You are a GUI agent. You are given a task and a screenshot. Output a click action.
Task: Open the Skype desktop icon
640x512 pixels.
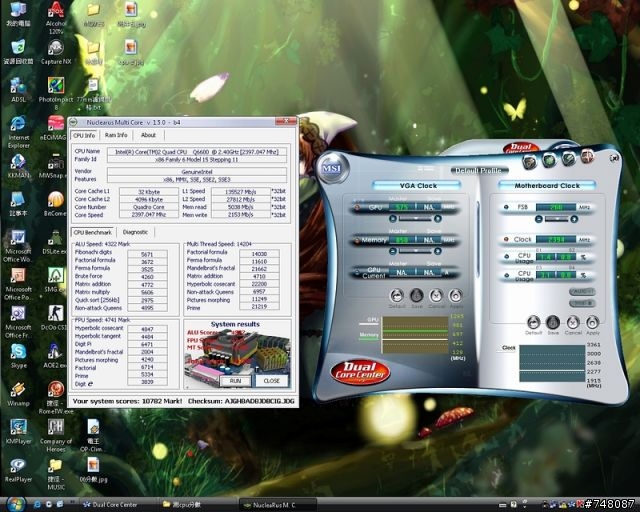point(18,356)
